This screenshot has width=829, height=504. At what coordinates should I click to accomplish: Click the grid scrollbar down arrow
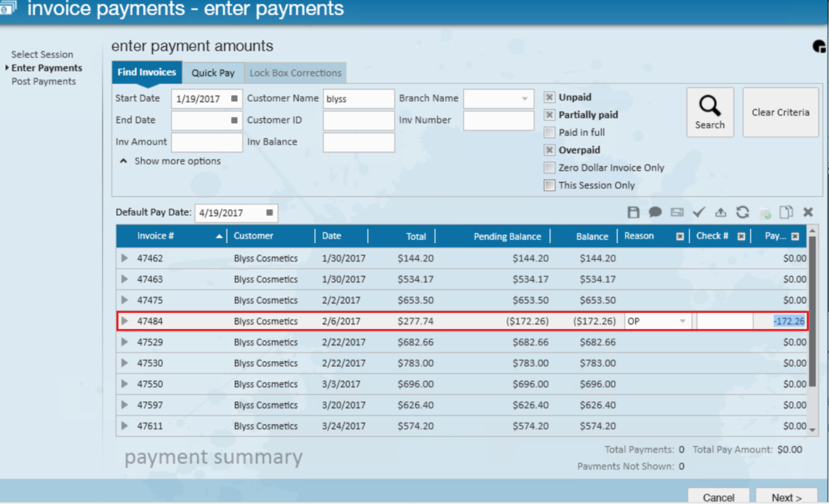point(812,430)
